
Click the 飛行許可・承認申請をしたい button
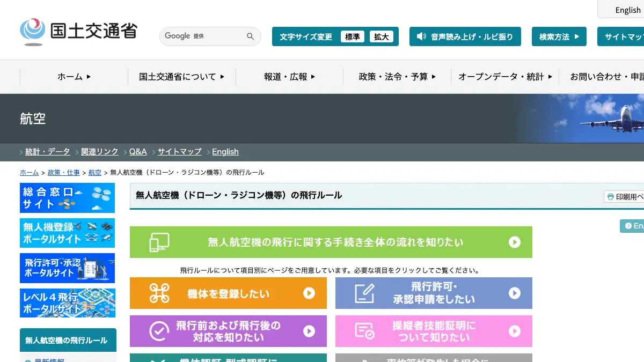(434, 293)
